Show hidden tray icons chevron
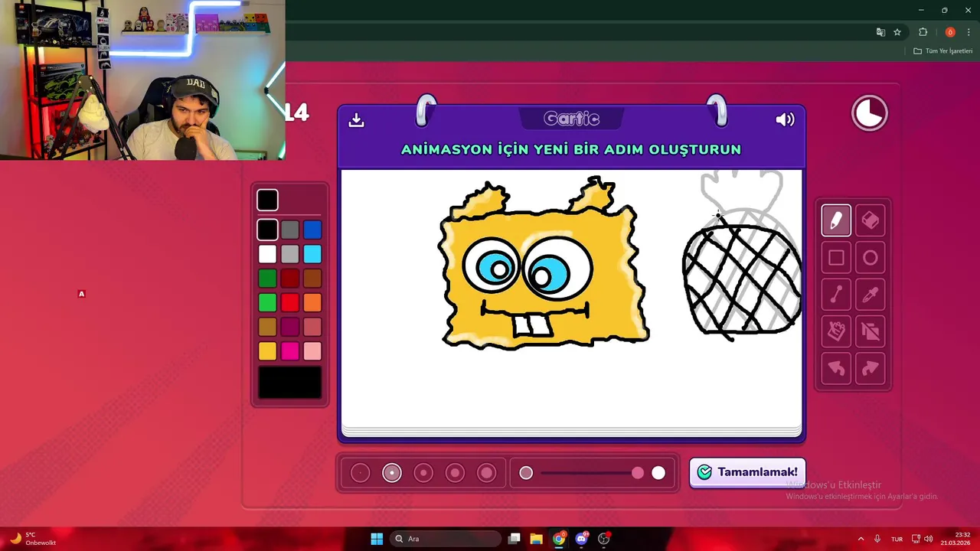Screen dimensions: 980x551 (861, 539)
